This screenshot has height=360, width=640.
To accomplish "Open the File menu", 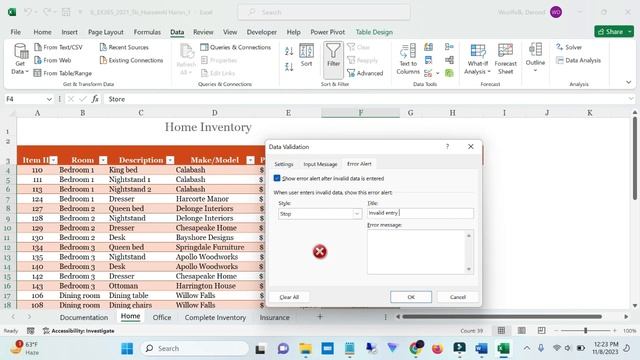I will click(x=16, y=32).
